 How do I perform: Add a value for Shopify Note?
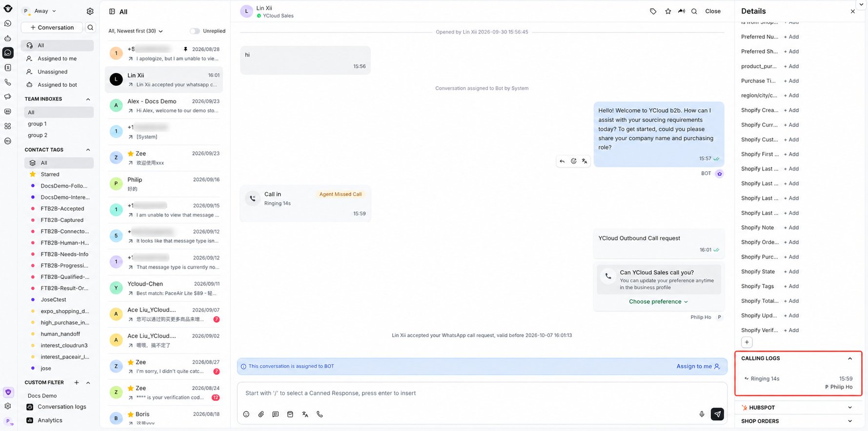pos(791,228)
